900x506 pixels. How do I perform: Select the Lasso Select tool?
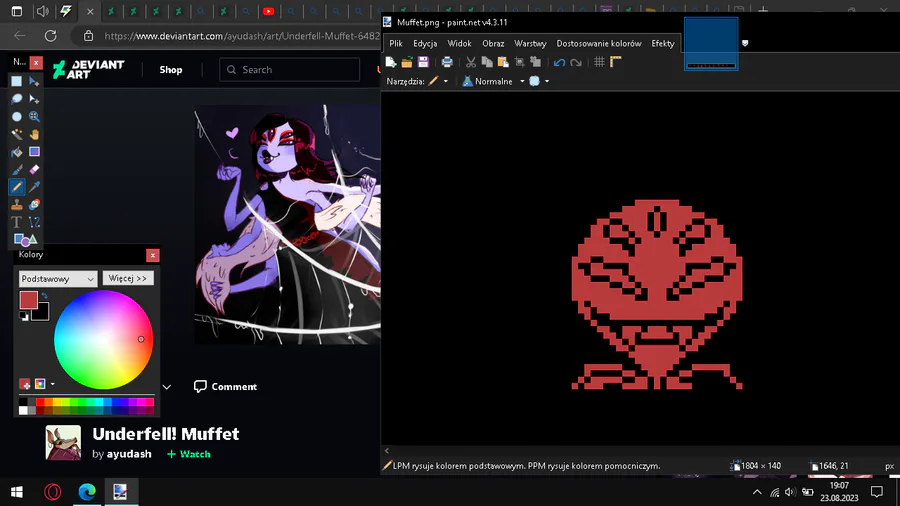click(17, 99)
